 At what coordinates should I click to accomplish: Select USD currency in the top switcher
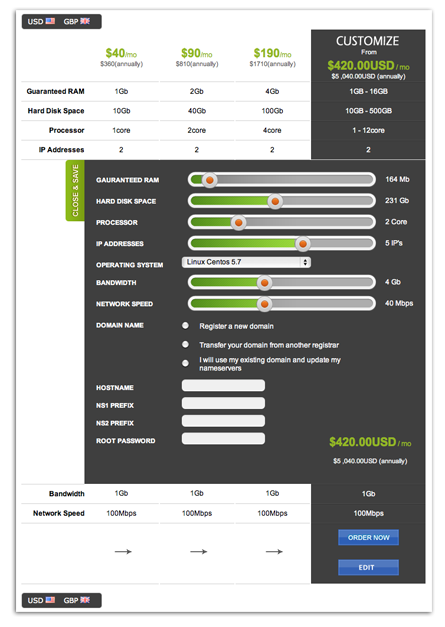tap(41, 21)
